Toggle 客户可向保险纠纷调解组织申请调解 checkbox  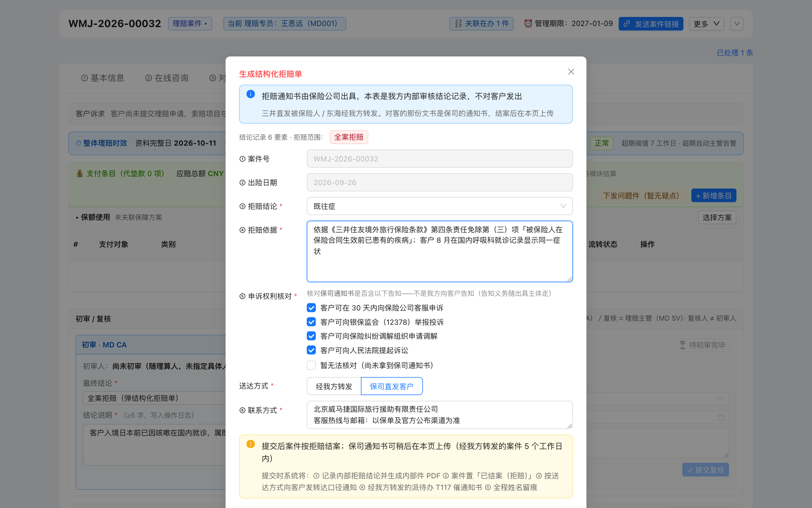coord(311,336)
